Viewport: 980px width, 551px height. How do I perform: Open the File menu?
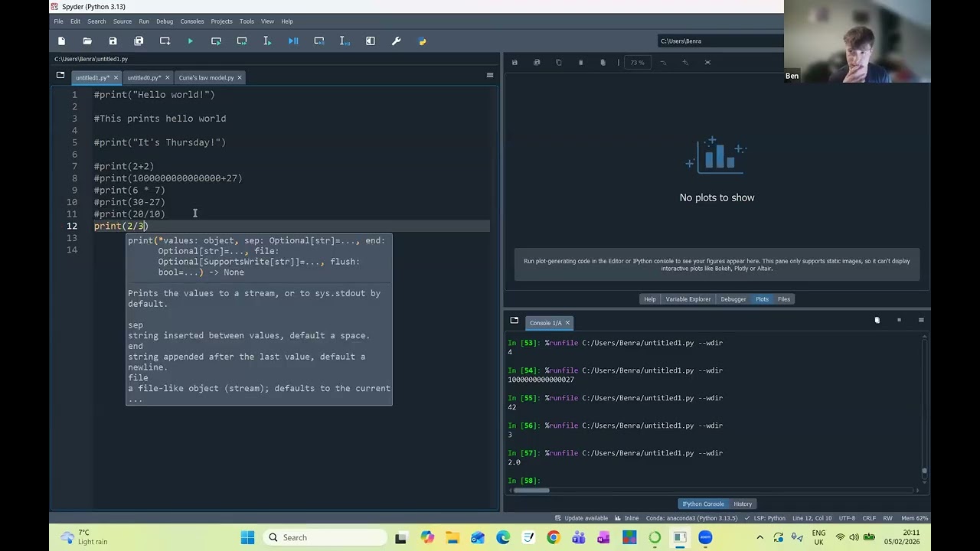coord(58,21)
